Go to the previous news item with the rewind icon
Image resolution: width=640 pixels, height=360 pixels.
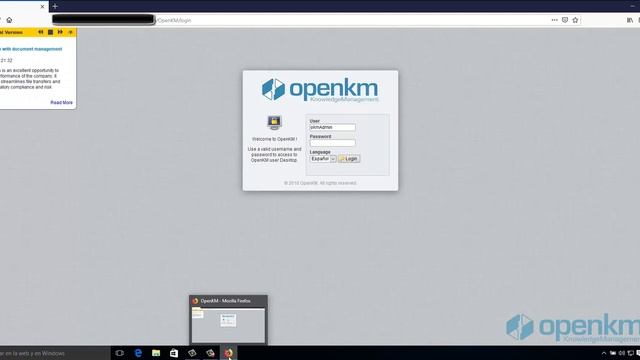(40, 32)
